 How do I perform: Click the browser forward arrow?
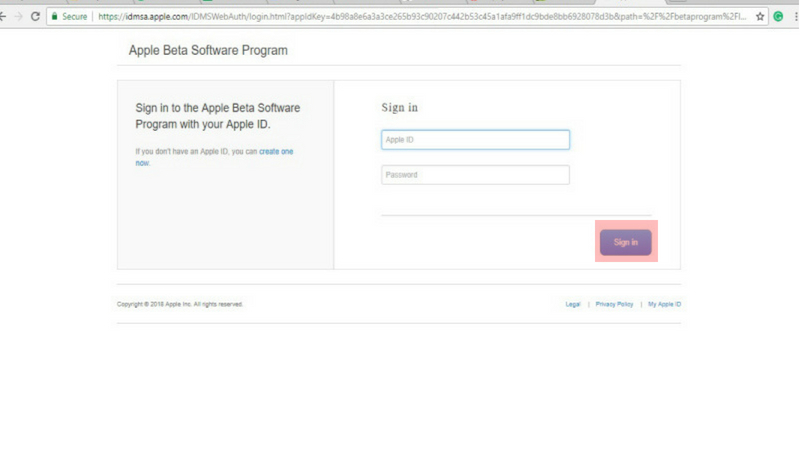(18, 17)
